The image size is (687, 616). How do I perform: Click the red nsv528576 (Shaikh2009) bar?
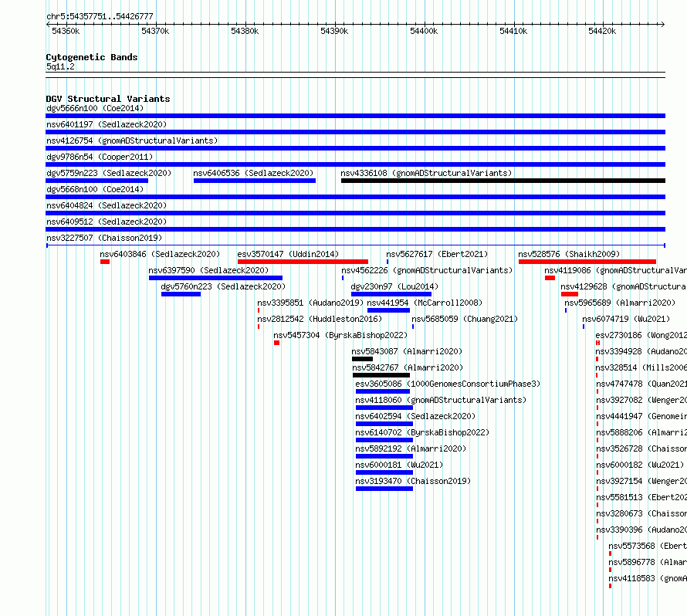point(587,262)
